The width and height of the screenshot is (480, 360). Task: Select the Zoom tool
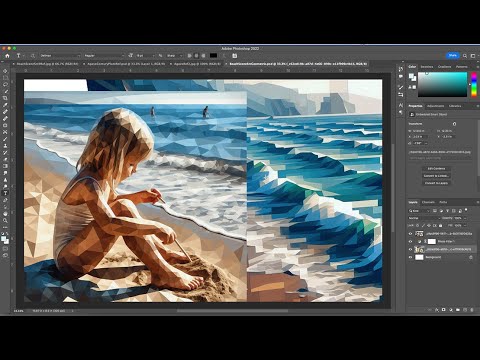pos(5,220)
